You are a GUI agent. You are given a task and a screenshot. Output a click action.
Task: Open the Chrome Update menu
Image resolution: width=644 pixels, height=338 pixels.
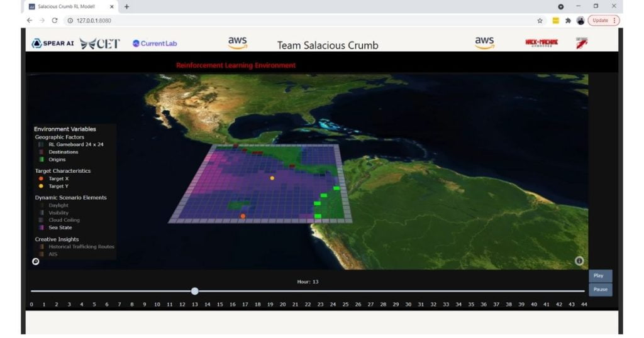[x=603, y=20]
